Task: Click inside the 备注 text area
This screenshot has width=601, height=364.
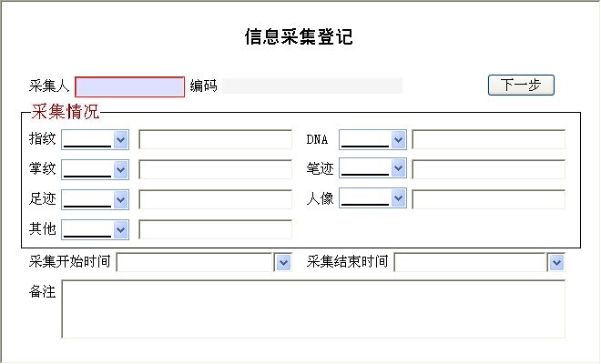Action: (313, 309)
